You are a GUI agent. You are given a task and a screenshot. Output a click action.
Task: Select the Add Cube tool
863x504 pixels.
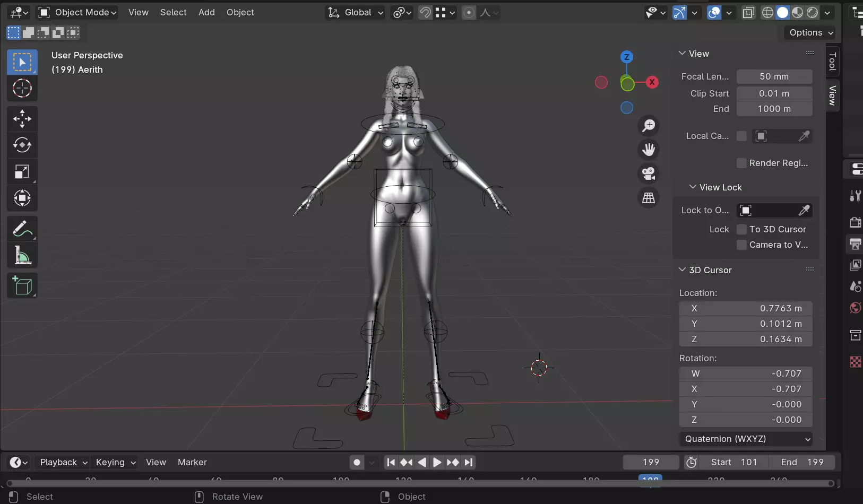[x=22, y=286]
